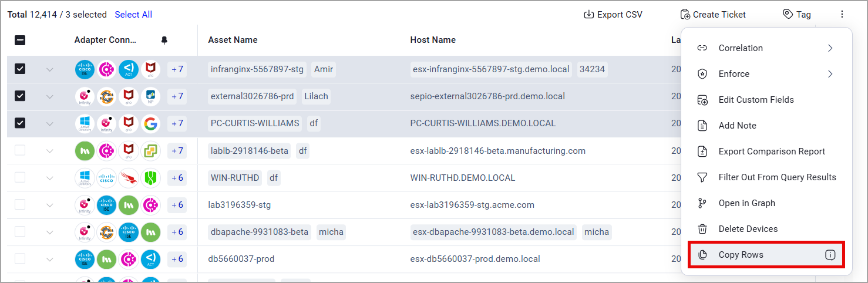Click the Select All link

pyautogui.click(x=133, y=14)
